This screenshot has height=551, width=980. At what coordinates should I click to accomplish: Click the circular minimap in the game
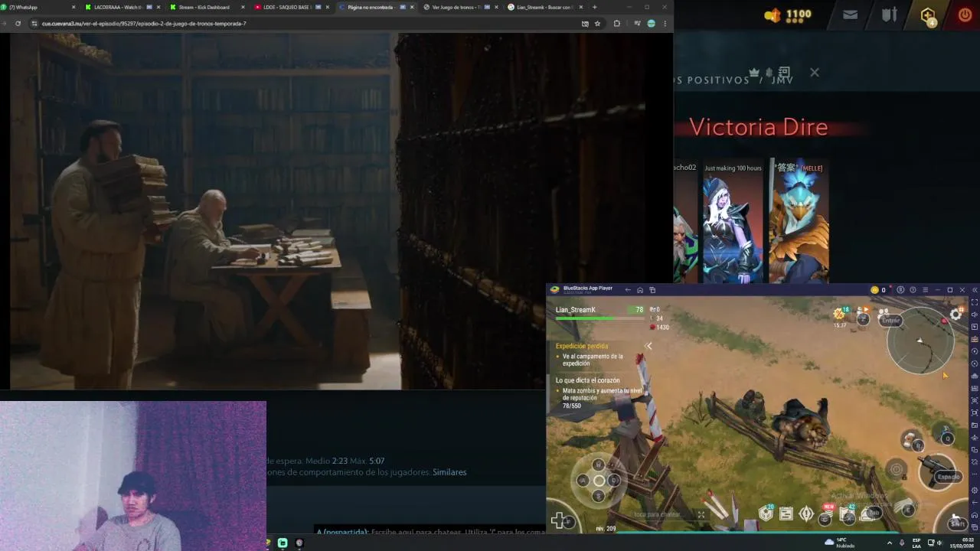(x=920, y=341)
